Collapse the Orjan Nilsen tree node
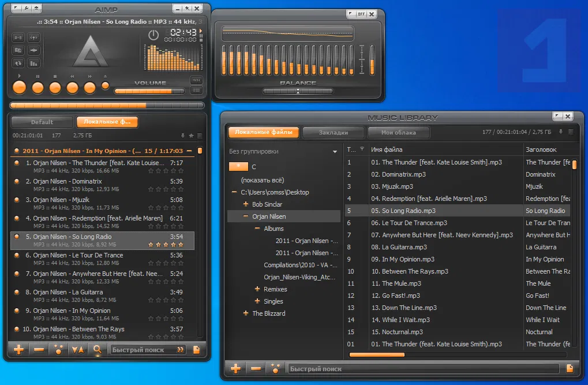Image resolution: width=588 pixels, height=385 pixels. point(246,216)
